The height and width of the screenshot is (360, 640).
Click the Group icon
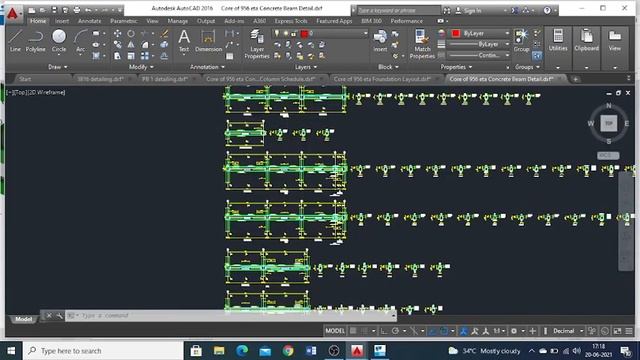point(521,41)
